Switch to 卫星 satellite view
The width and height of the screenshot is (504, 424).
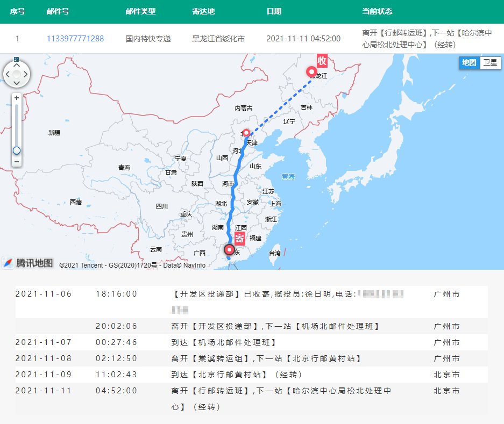490,63
